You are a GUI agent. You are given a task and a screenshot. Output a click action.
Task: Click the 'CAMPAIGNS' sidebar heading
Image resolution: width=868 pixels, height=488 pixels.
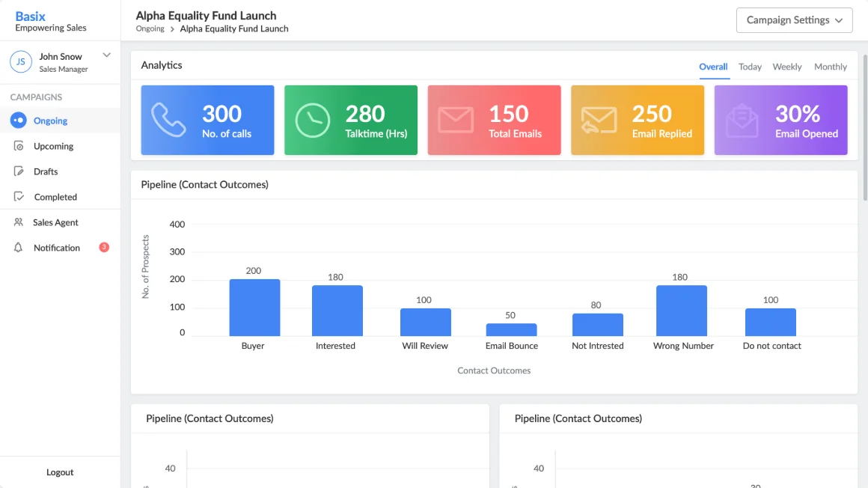tap(36, 97)
